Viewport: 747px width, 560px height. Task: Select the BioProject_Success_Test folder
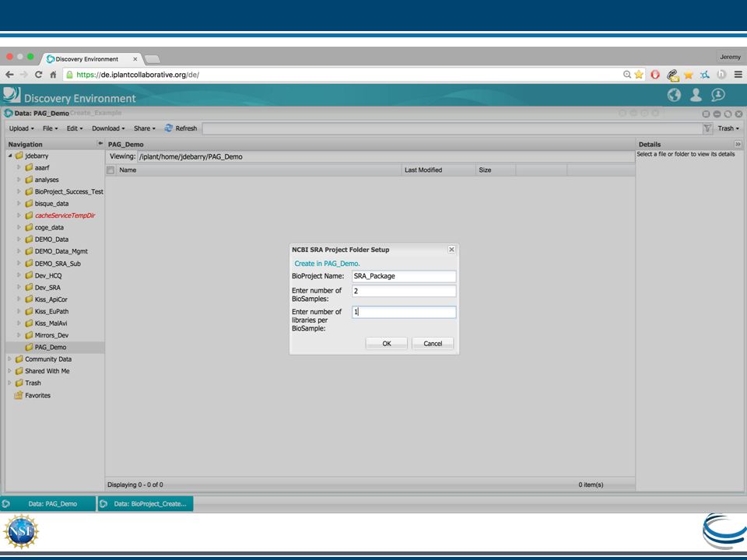click(64, 191)
